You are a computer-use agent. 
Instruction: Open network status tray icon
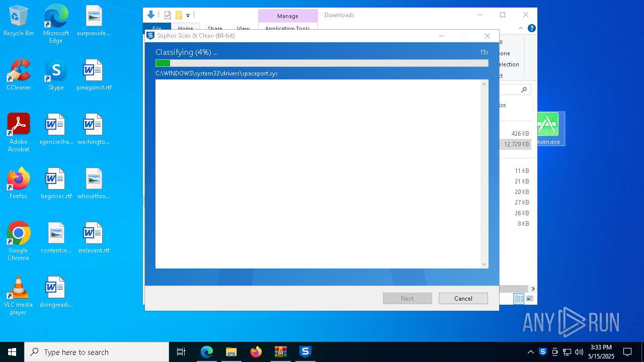567,351
